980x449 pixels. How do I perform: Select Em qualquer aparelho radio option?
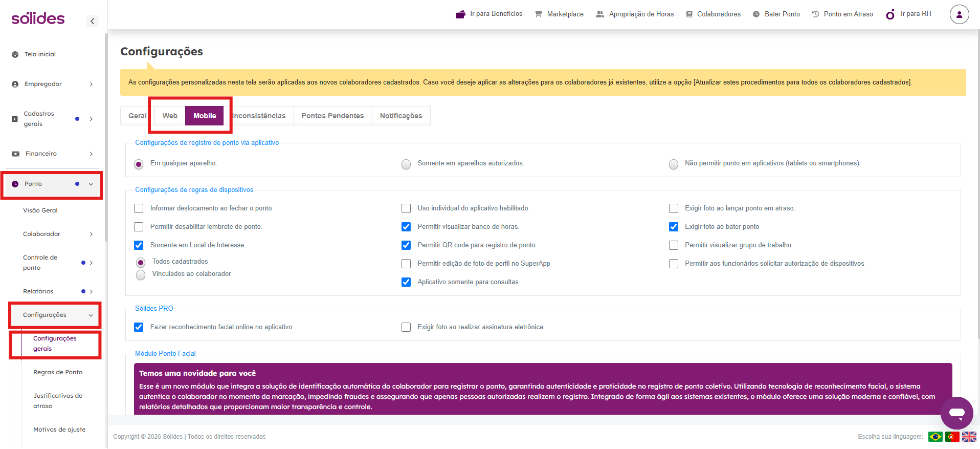(x=139, y=164)
